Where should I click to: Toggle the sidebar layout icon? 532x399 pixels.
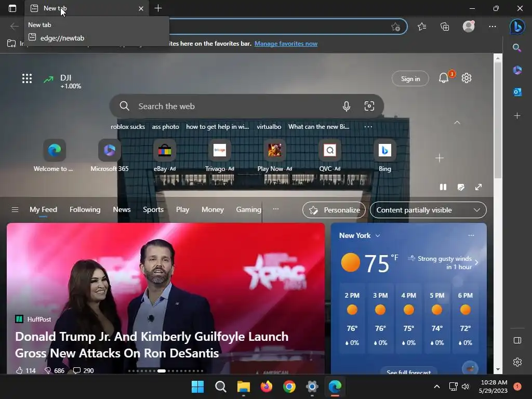pos(517,340)
